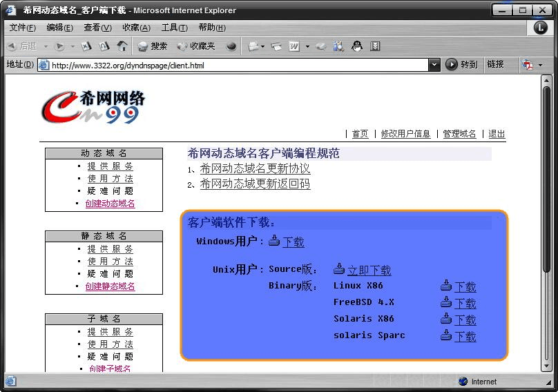
Task: Open the 希网动态域名更新协议 link
Action: [255, 168]
